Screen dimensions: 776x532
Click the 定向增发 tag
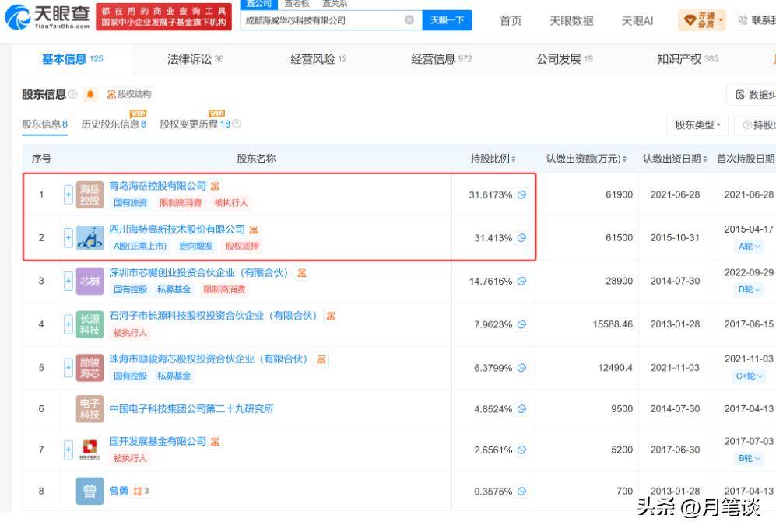(196, 247)
